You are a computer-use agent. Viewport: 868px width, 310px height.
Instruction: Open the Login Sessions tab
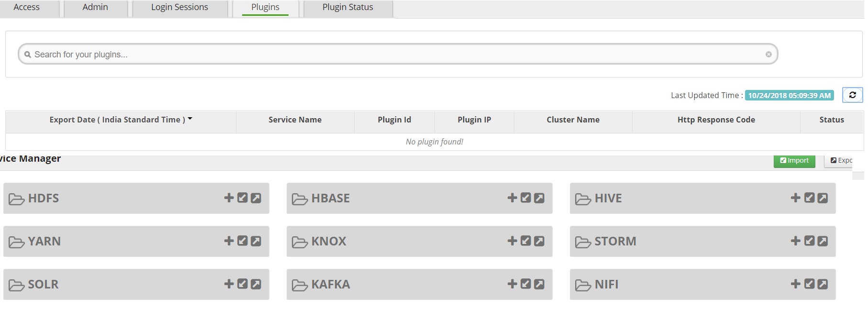tap(179, 8)
